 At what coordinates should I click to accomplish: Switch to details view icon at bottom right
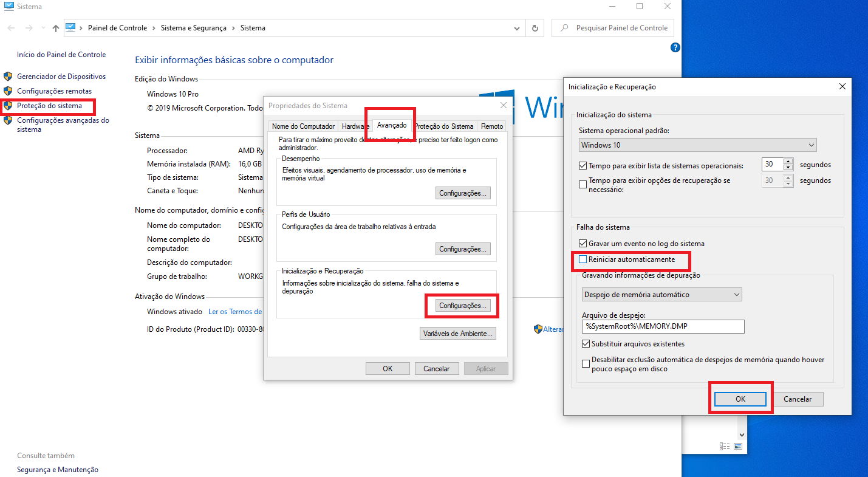pyautogui.click(x=725, y=446)
